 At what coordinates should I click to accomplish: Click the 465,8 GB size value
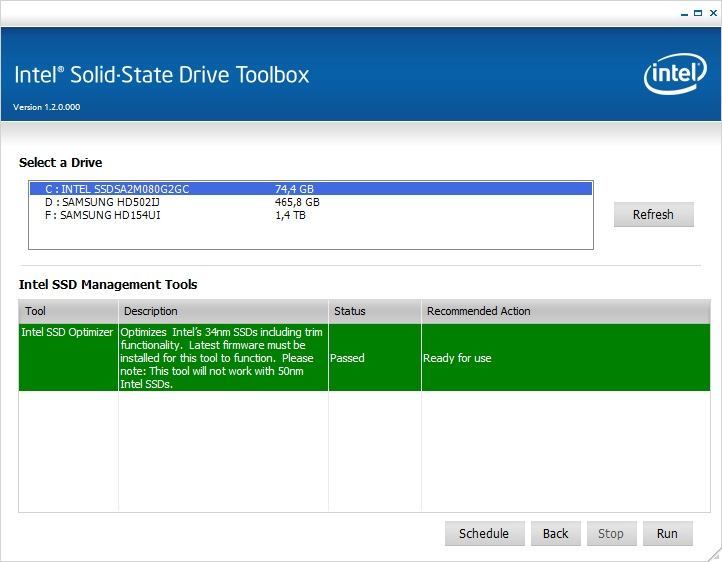[x=297, y=202]
